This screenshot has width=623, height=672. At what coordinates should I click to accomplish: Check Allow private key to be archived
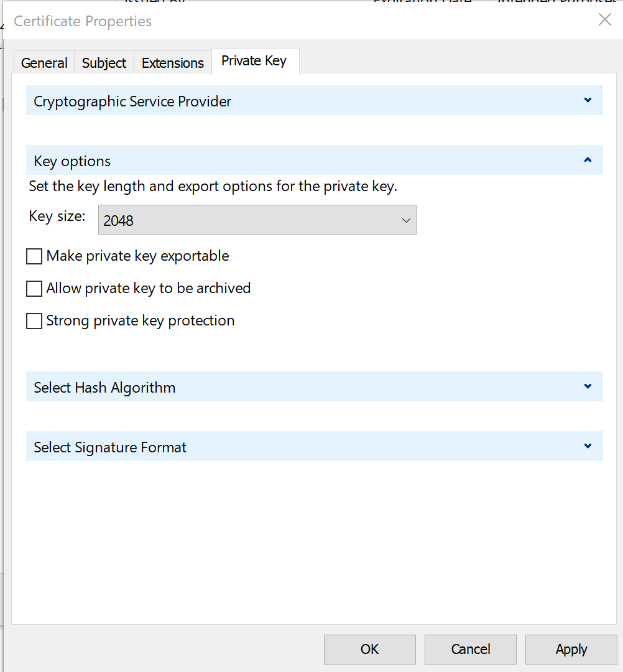click(x=34, y=289)
